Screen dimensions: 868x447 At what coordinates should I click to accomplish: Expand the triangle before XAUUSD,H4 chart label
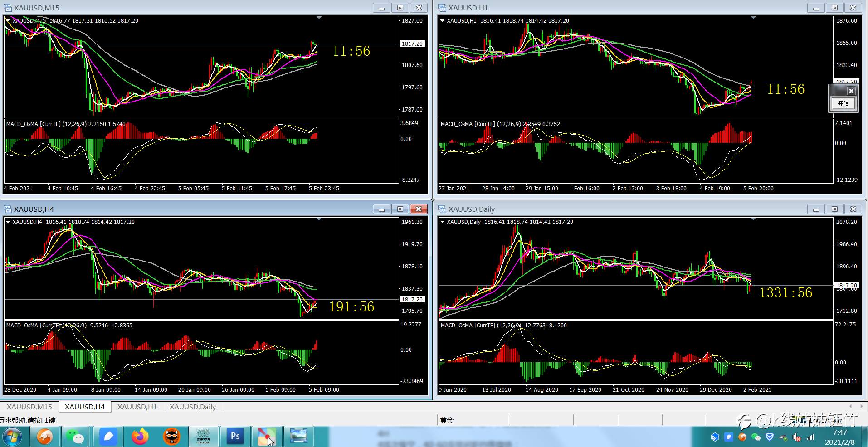coord(8,222)
